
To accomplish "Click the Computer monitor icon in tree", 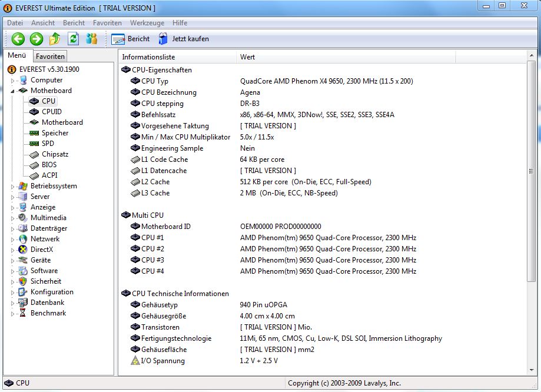I will pyautogui.click(x=23, y=80).
